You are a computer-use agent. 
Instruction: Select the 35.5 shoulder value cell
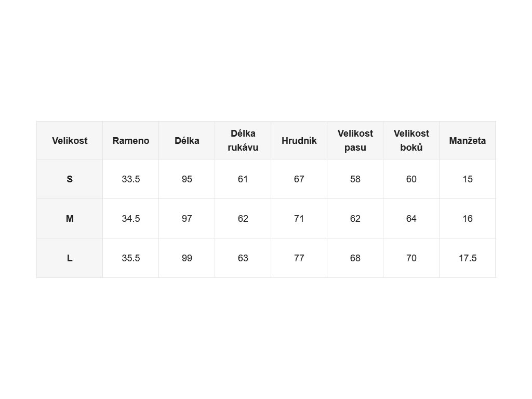[x=130, y=258]
